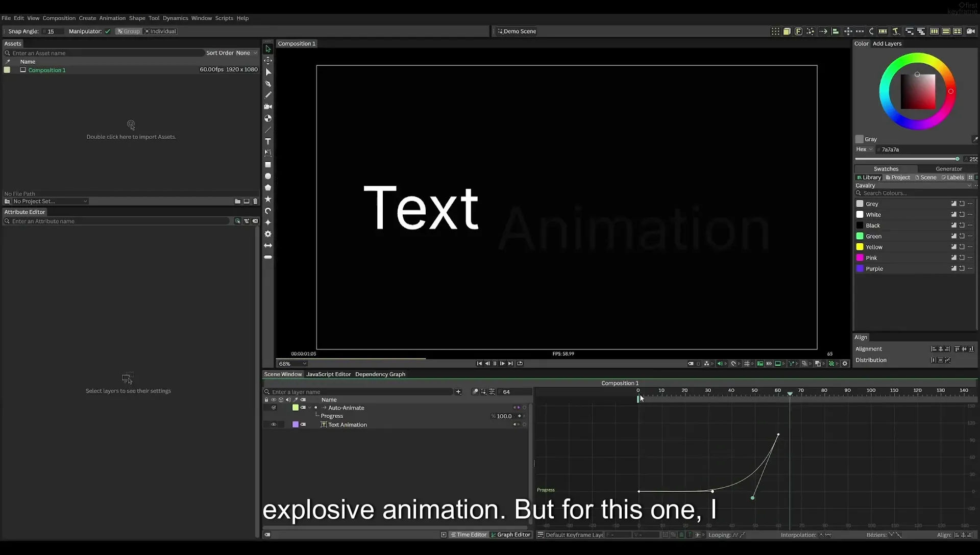
Task: Select the Pencil tool
Action: click(x=268, y=95)
